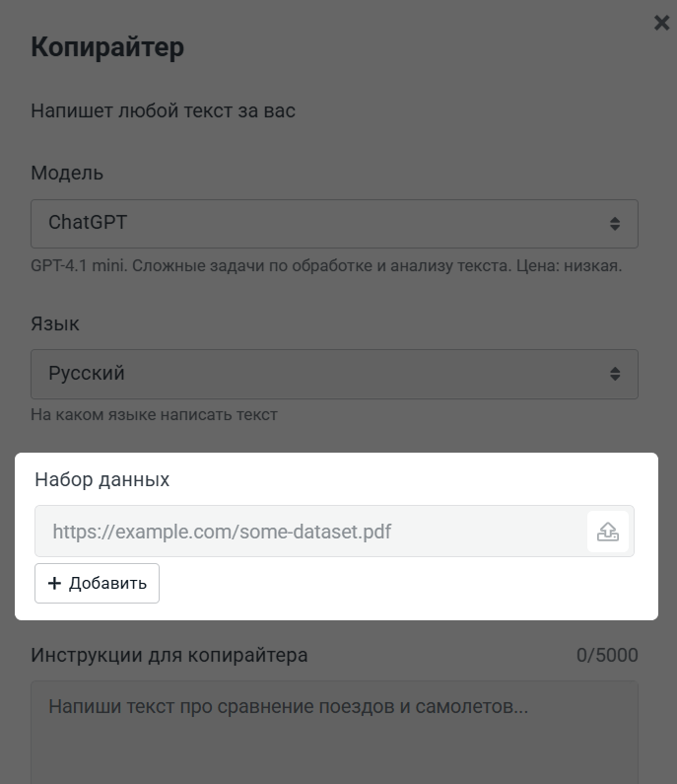Close the Копирайтер dialog with the X

661,23
